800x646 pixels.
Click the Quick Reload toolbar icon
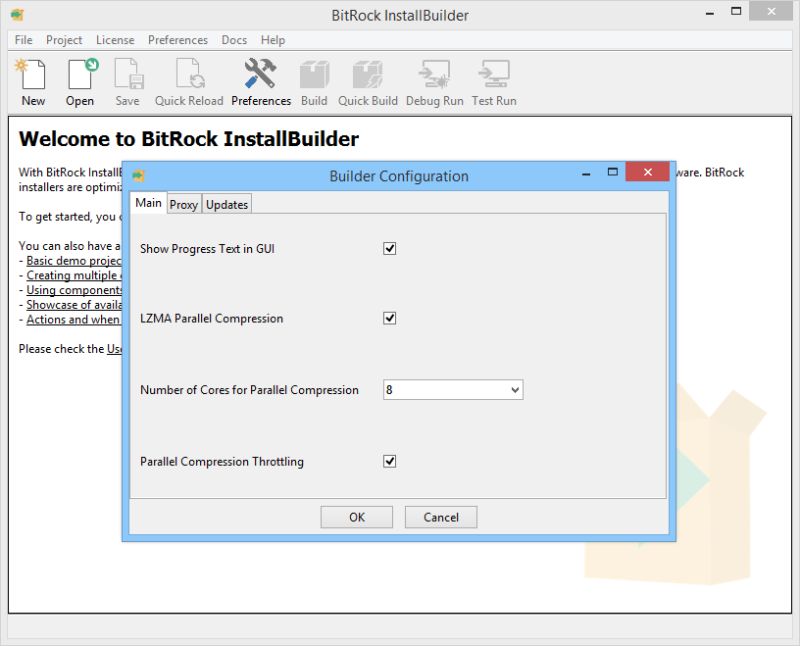[x=189, y=74]
